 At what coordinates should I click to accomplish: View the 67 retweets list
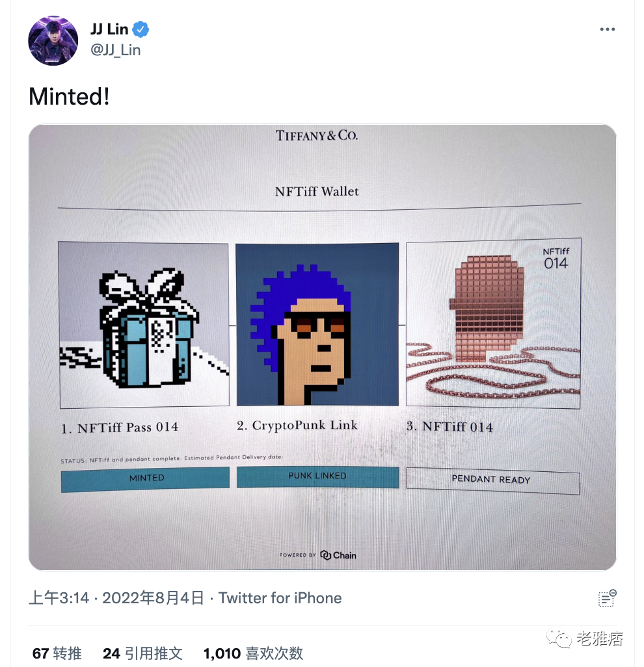(57, 653)
